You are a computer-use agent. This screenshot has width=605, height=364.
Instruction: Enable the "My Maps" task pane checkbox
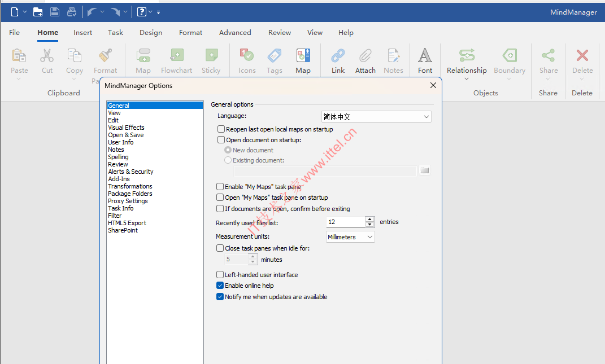coord(220,187)
